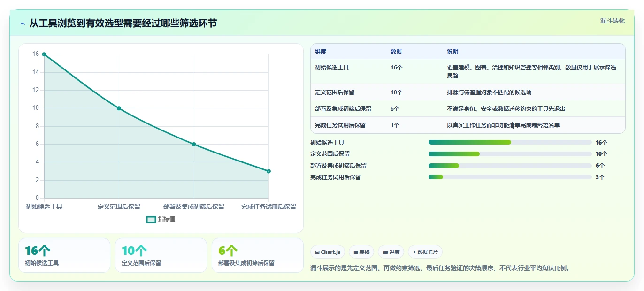This screenshot has height=291, width=644.
Task: Click the 定义范围后保留 progress row label
Action: click(x=330, y=154)
